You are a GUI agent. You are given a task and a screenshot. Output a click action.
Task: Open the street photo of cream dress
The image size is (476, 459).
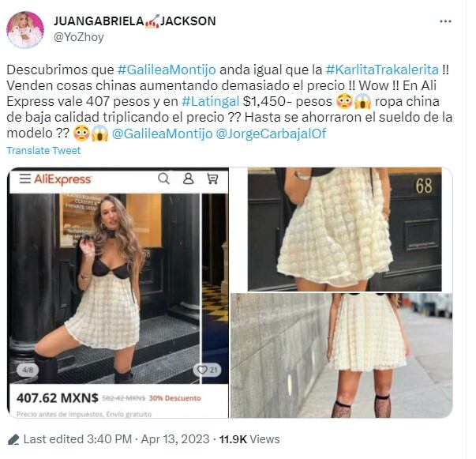click(342, 356)
